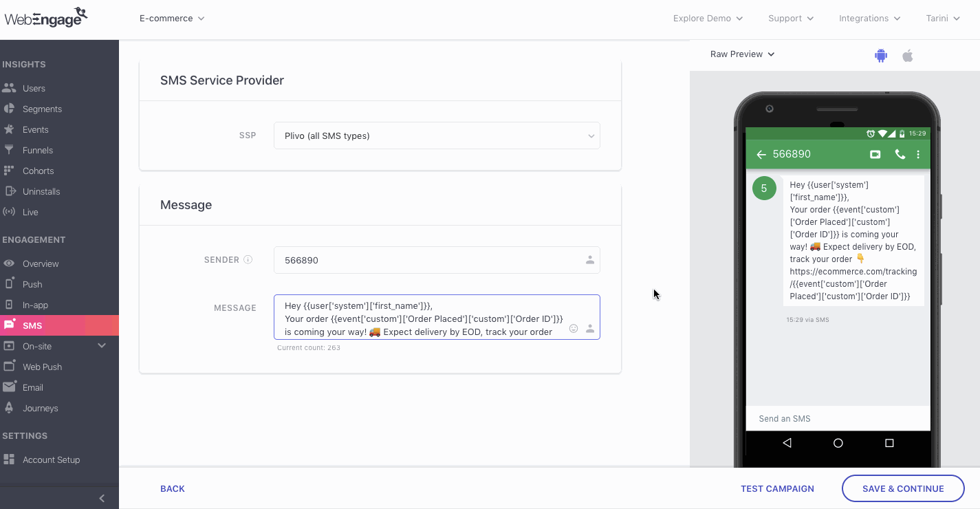Click TEST CAMPAIGN

(x=777, y=488)
